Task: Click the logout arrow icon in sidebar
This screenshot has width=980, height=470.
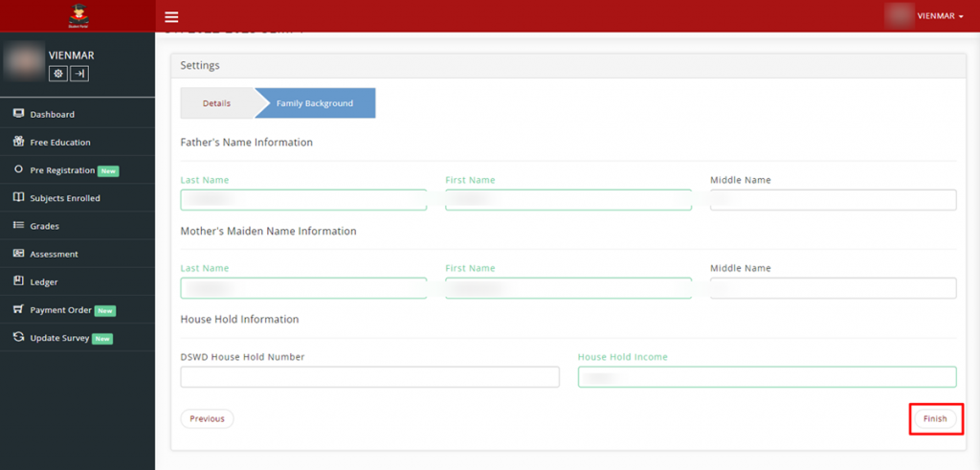Action: (79, 74)
